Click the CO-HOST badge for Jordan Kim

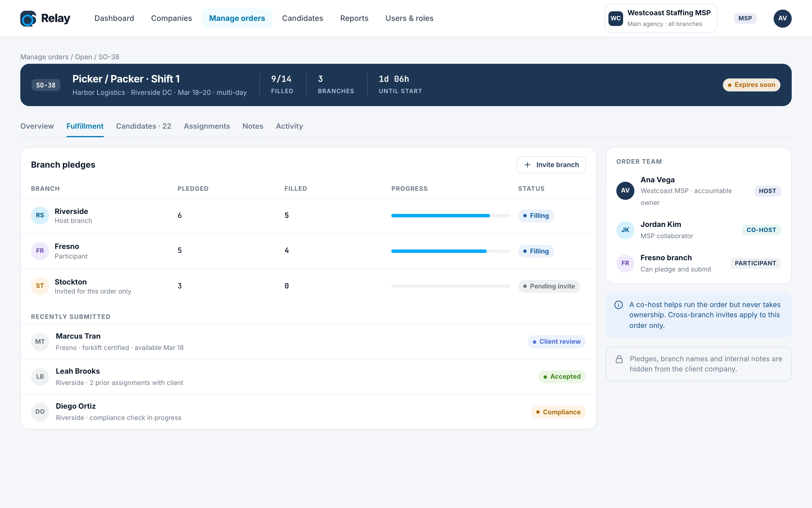(761, 230)
